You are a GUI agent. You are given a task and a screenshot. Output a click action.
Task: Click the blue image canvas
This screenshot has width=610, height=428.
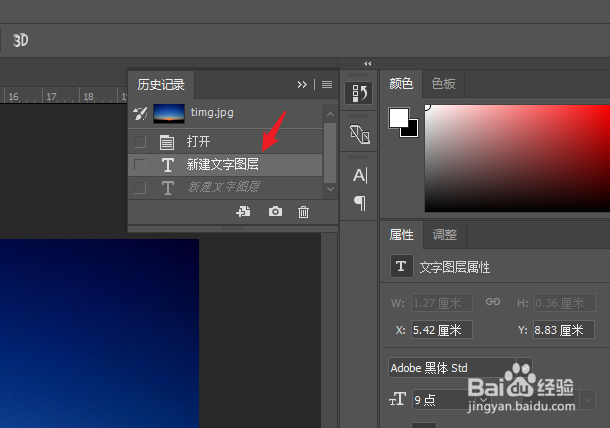(99, 333)
